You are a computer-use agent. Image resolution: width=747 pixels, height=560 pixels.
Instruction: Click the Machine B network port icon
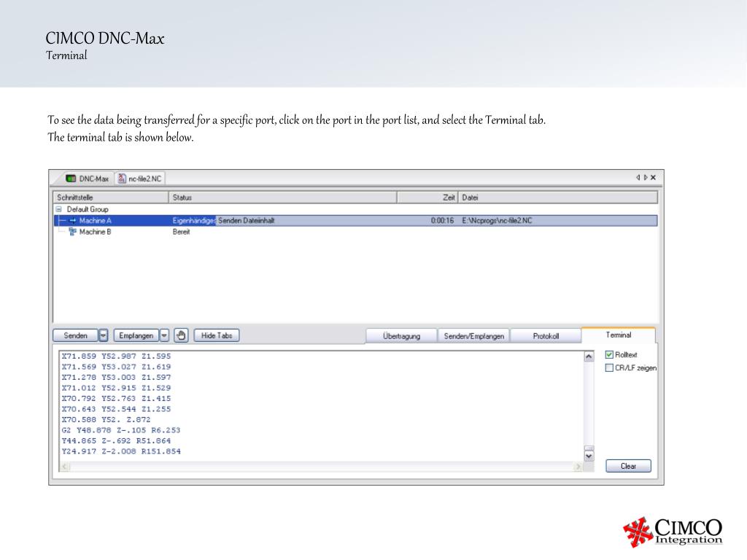click(72, 231)
